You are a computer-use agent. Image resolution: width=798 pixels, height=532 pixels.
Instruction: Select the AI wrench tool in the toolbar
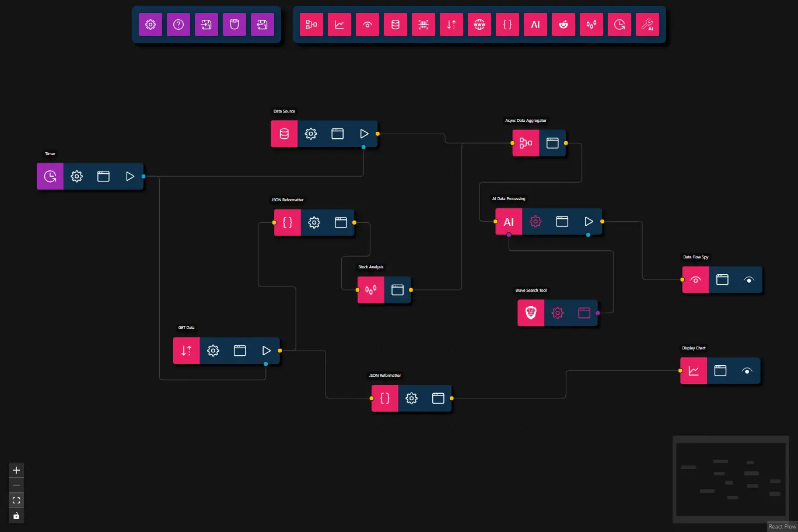(647, 24)
